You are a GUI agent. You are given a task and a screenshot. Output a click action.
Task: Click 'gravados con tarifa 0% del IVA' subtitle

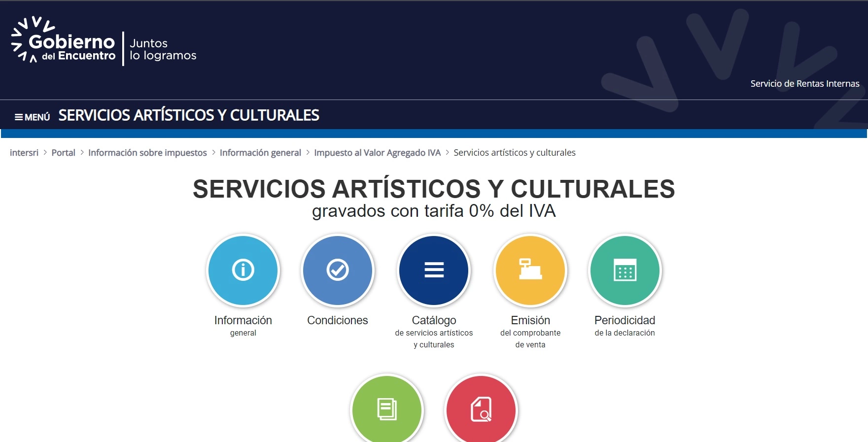pos(434,211)
